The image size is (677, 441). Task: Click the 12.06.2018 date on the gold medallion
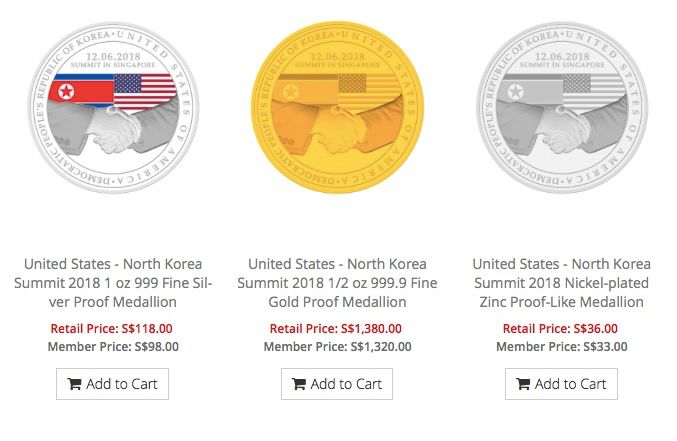pos(337,57)
